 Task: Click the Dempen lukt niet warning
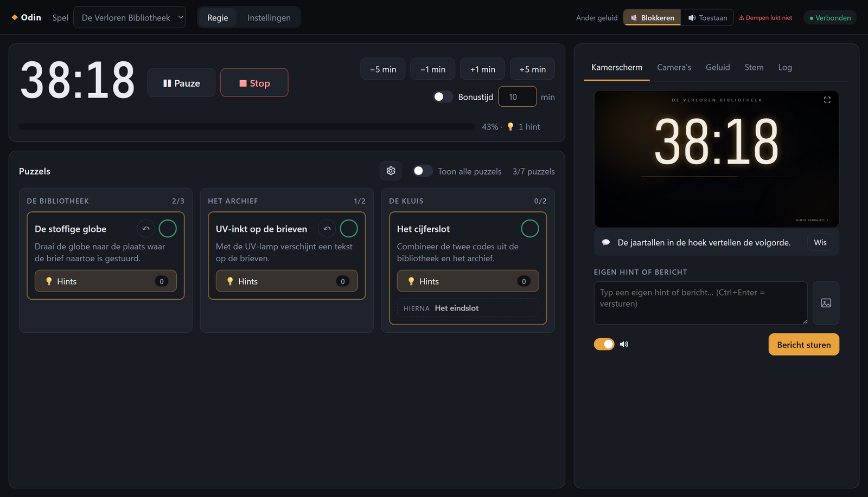click(765, 18)
